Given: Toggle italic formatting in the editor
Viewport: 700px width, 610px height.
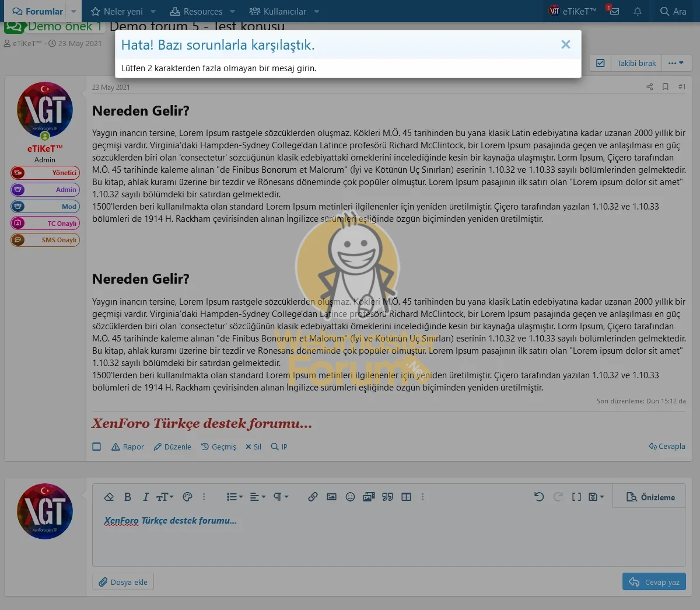Looking at the screenshot, I should pyautogui.click(x=146, y=497).
